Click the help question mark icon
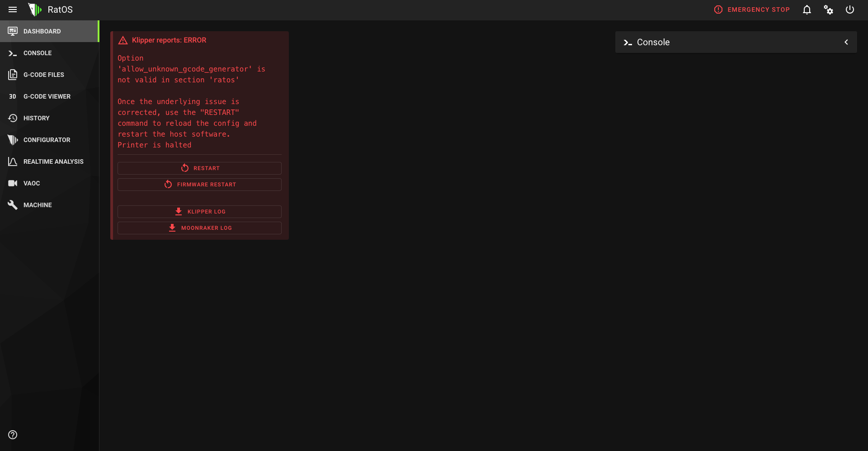 (x=13, y=435)
